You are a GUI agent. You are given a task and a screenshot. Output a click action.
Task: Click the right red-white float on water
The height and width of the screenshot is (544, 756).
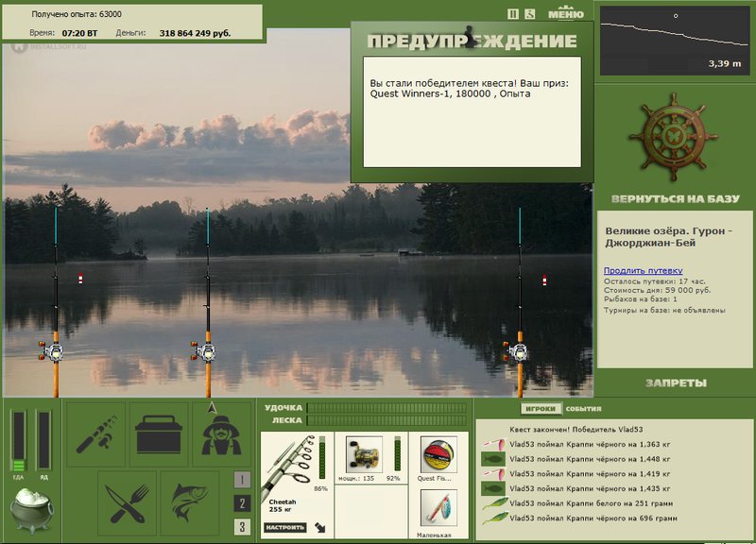[544, 280]
